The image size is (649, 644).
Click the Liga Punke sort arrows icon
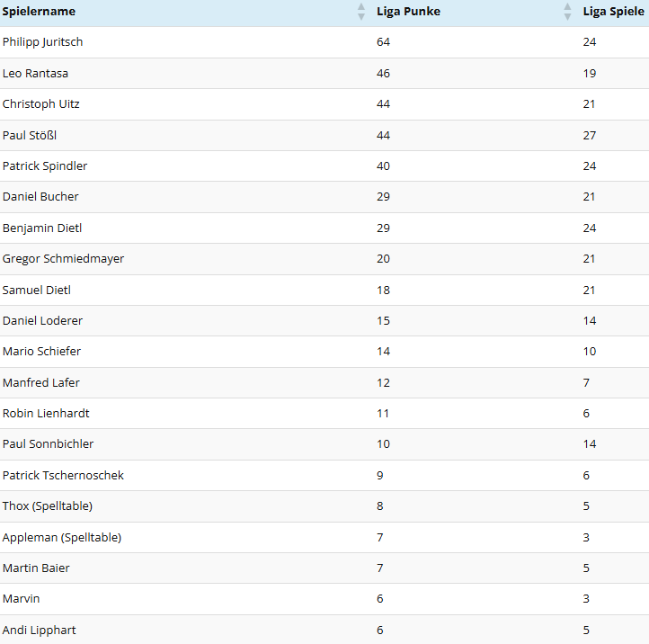pyautogui.click(x=567, y=12)
